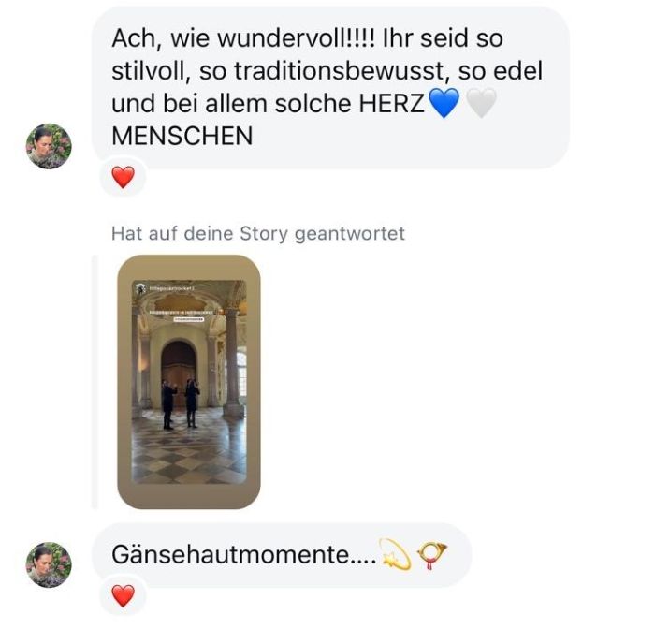Open the replied-to story thumbnail

coord(189,382)
